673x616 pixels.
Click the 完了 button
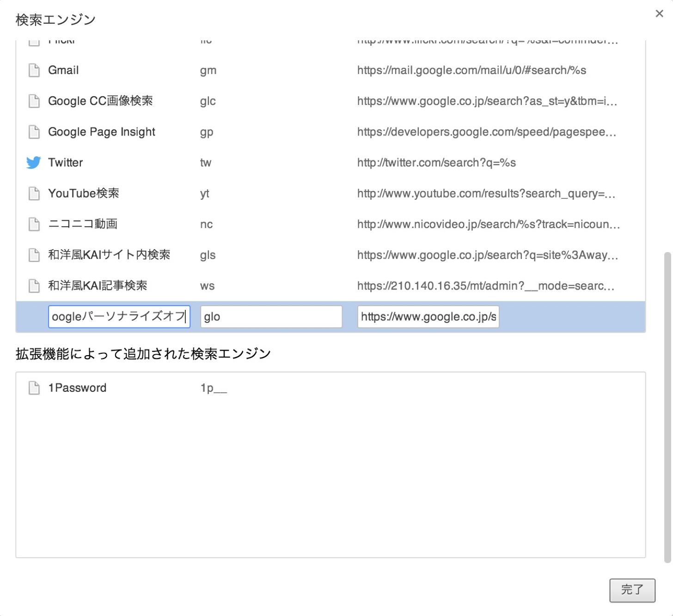(x=632, y=590)
